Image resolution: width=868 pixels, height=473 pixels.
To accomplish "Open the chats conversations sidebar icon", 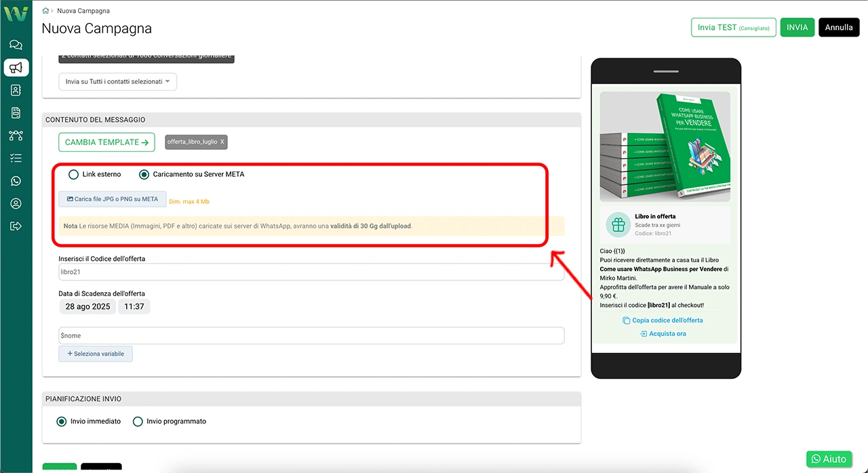I will [16, 45].
